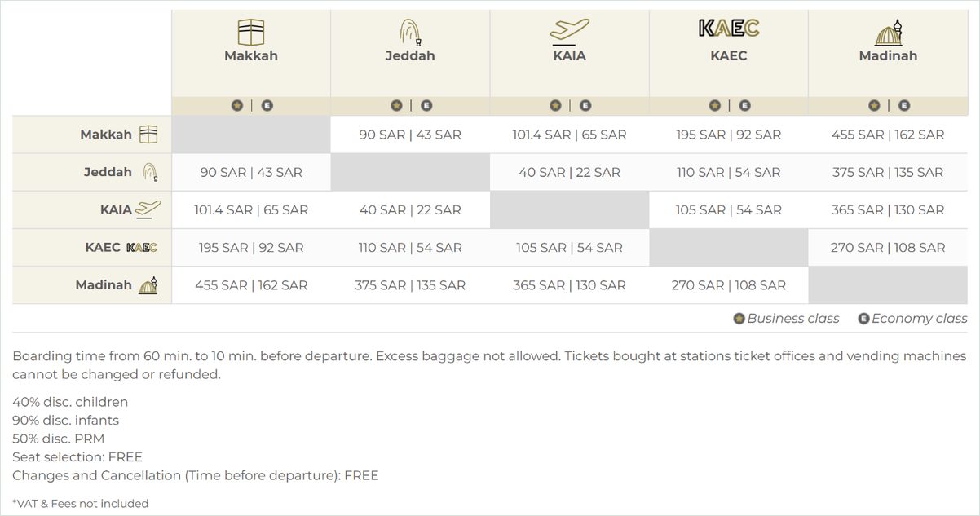Viewport: 980px width, 516px height.
Task: Click economy class E icon under KAEC column
Action: pos(744,105)
